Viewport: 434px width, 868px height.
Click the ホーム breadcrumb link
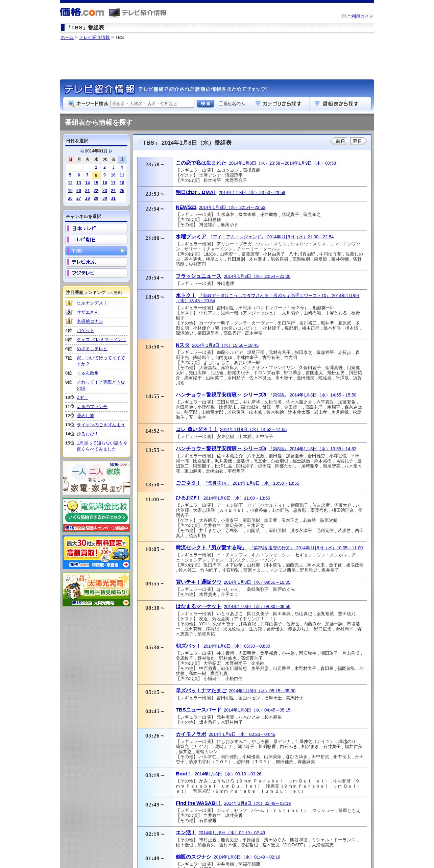(67, 38)
